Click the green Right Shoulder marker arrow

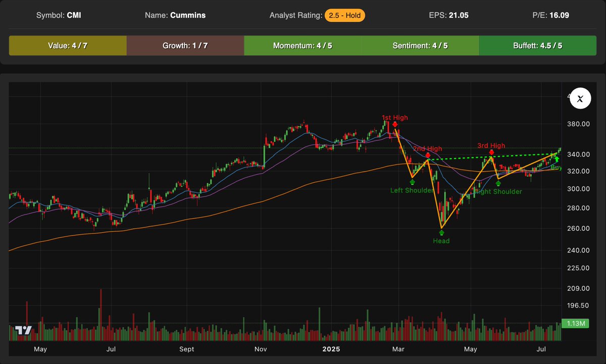[498, 183]
